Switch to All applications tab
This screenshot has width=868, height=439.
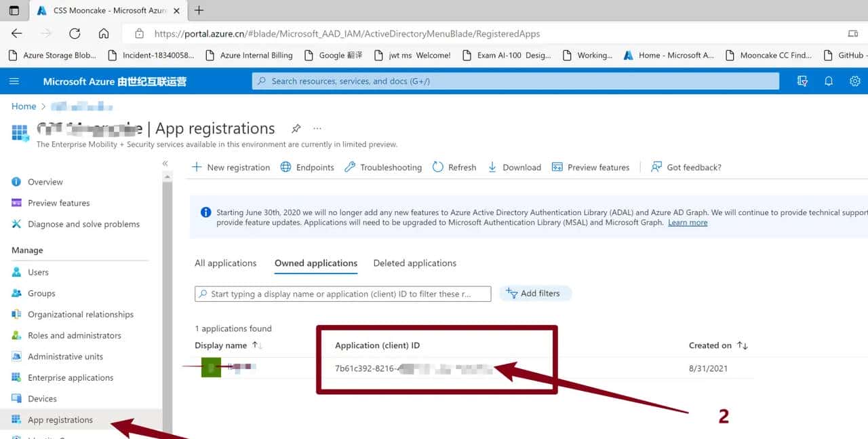226,263
